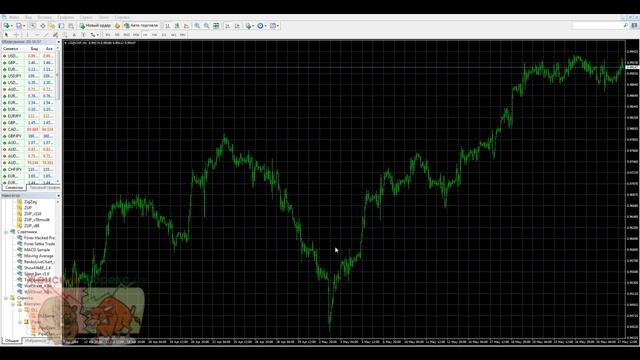Select the text label tool
The image size is (640, 360).
point(84,35)
